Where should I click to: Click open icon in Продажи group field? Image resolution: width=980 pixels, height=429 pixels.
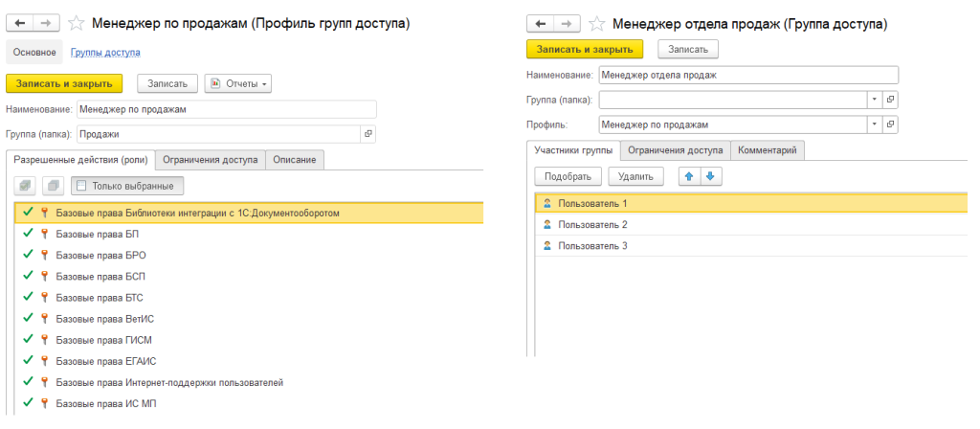[368, 134]
